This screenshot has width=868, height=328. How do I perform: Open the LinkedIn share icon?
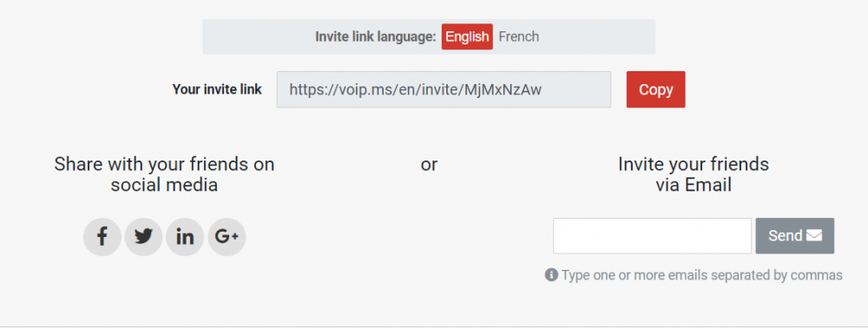(x=185, y=237)
